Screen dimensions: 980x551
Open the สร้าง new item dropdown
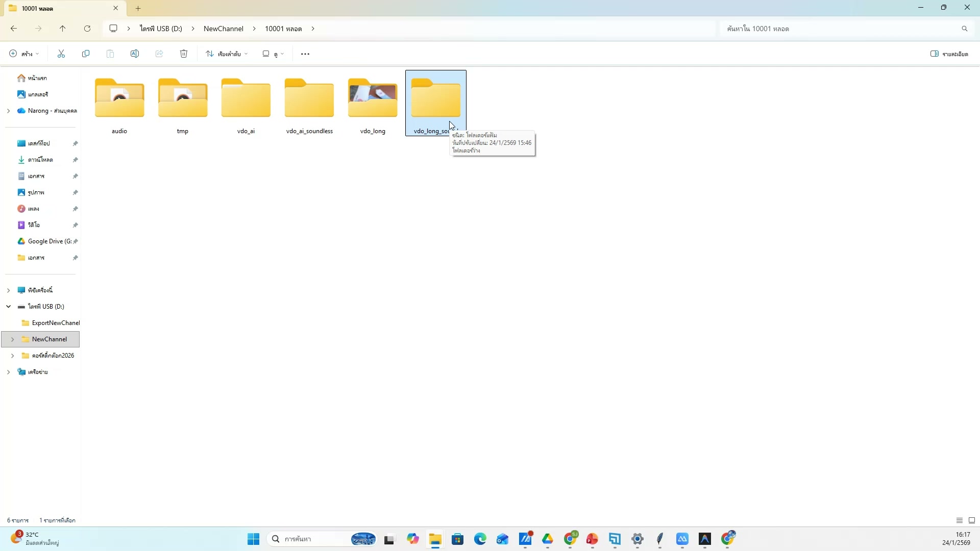coord(23,54)
